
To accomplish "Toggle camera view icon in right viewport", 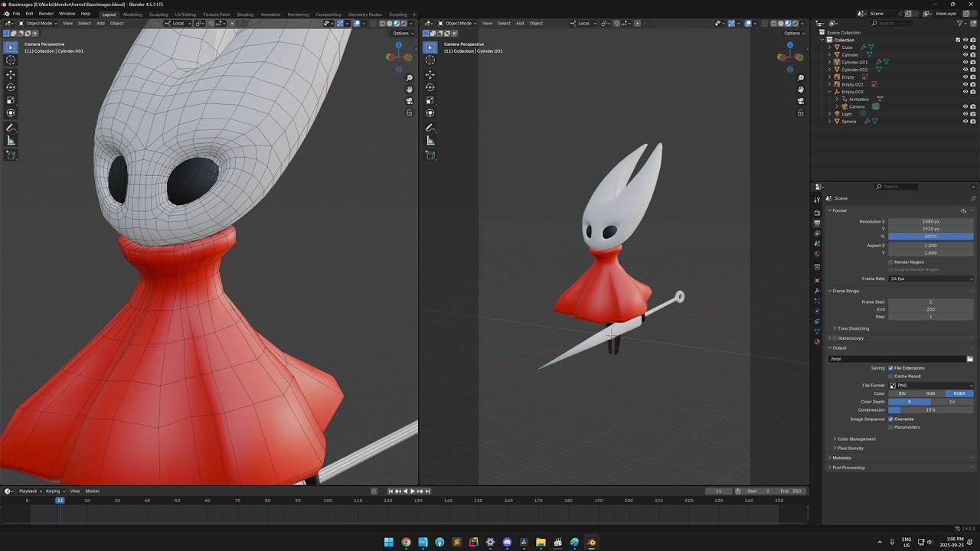I will pos(801,101).
